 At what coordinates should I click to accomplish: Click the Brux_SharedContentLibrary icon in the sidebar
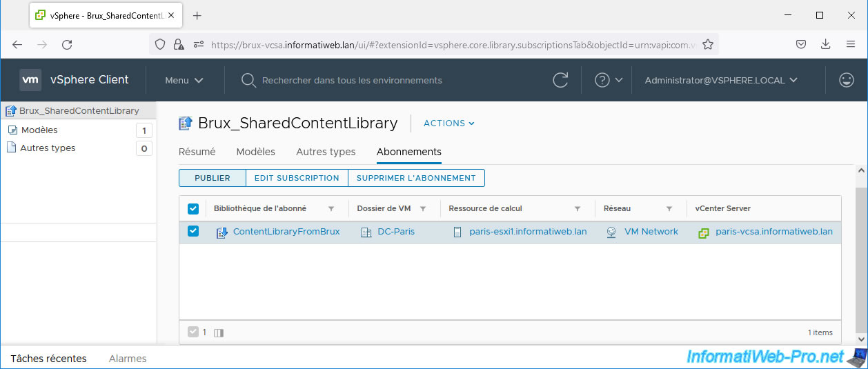(11, 110)
